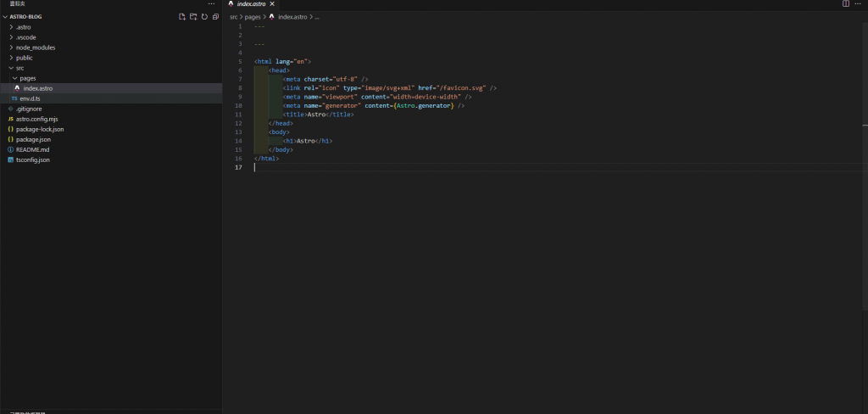This screenshot has height=414, width=868.
Task: Click the closing head tag line
Action: [x=281, y=123]
